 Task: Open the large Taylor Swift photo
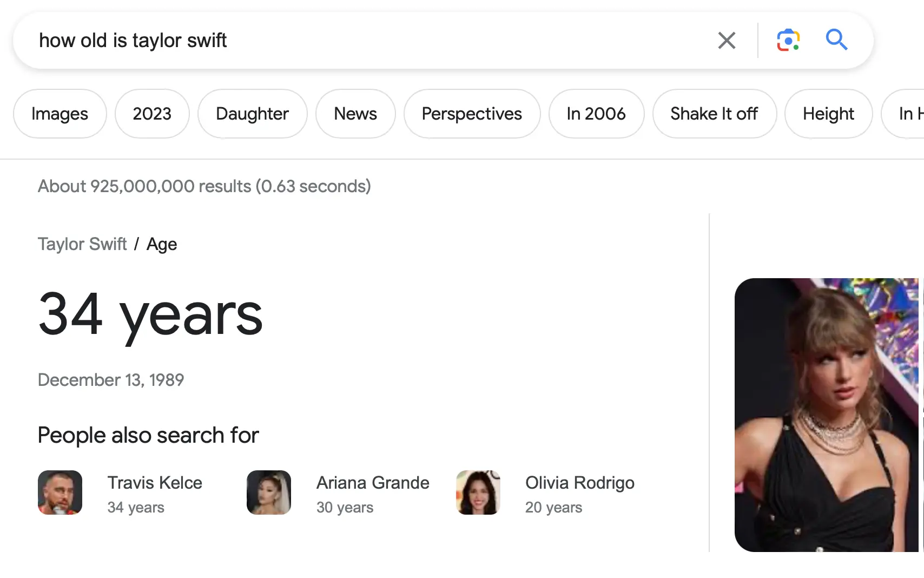click(x=827, y=415)
